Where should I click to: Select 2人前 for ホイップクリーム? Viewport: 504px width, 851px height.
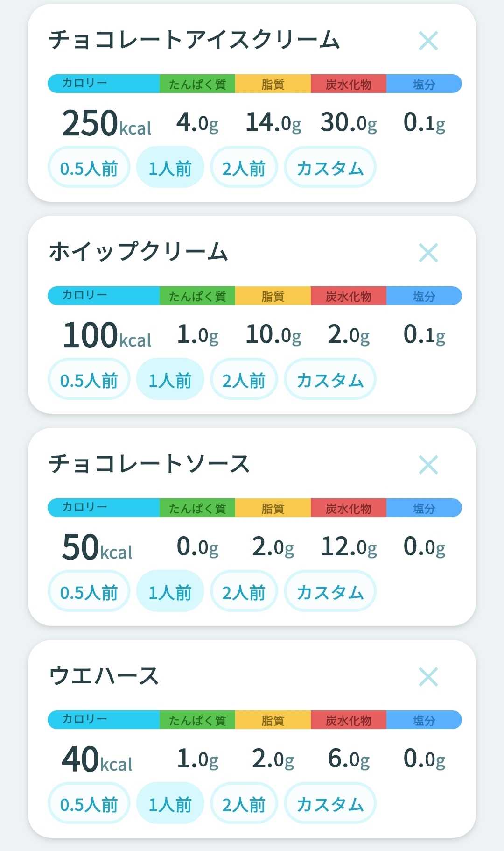pyautogui.click(x=244, y=379)
